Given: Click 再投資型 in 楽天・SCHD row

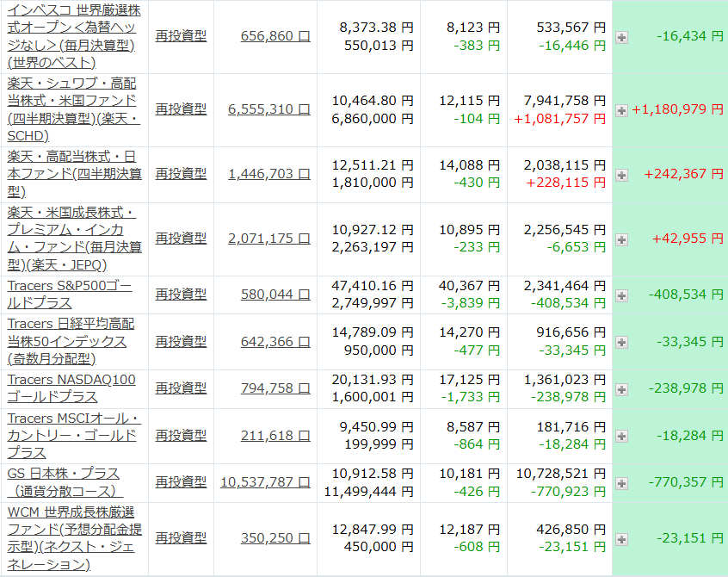Looking at the screenshot, I should pyautogui.click(x=181, y=109).
